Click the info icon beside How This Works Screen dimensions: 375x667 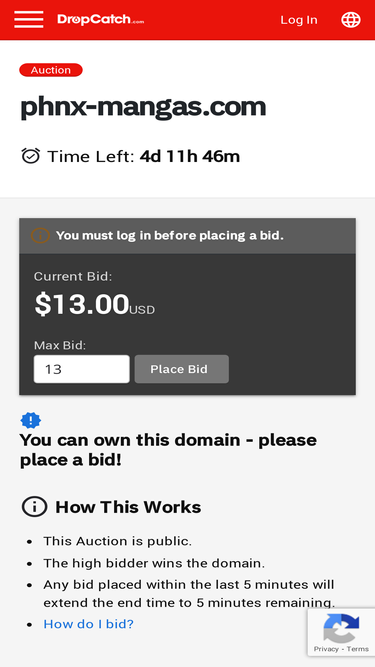coord(34,507)
